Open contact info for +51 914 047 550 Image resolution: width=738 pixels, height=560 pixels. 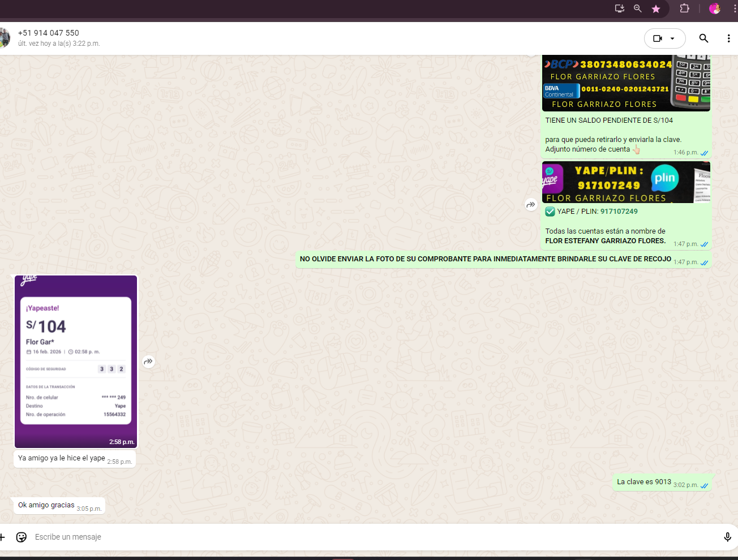click(49, 33)
